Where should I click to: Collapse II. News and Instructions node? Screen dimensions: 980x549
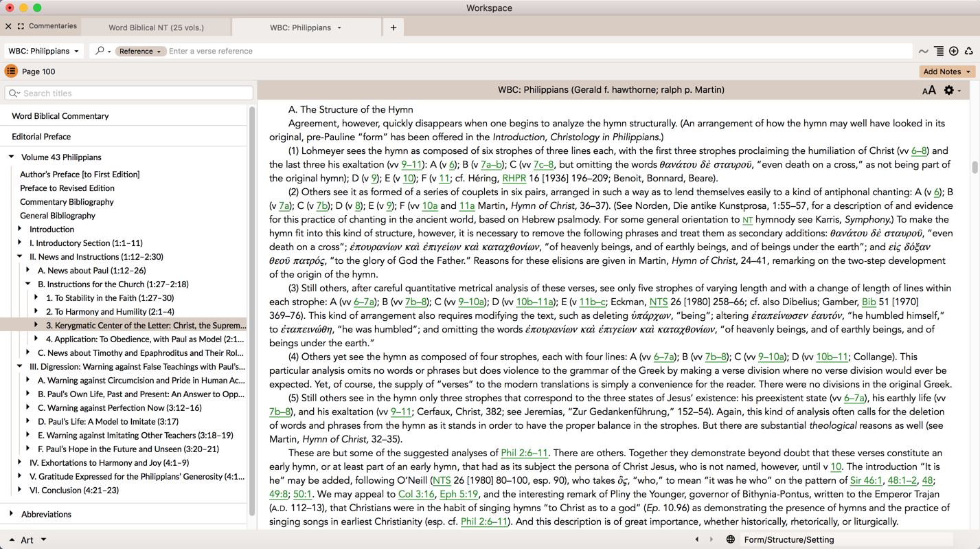click(20, 256)
